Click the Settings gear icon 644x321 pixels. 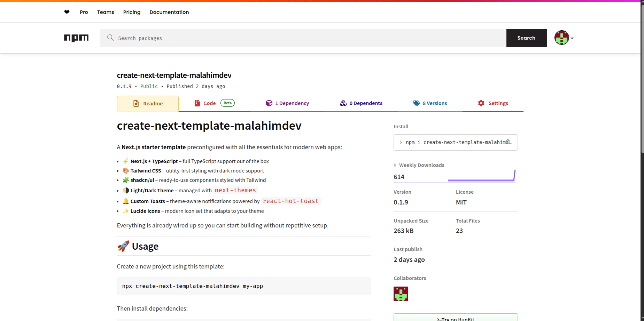pos(481,103)
